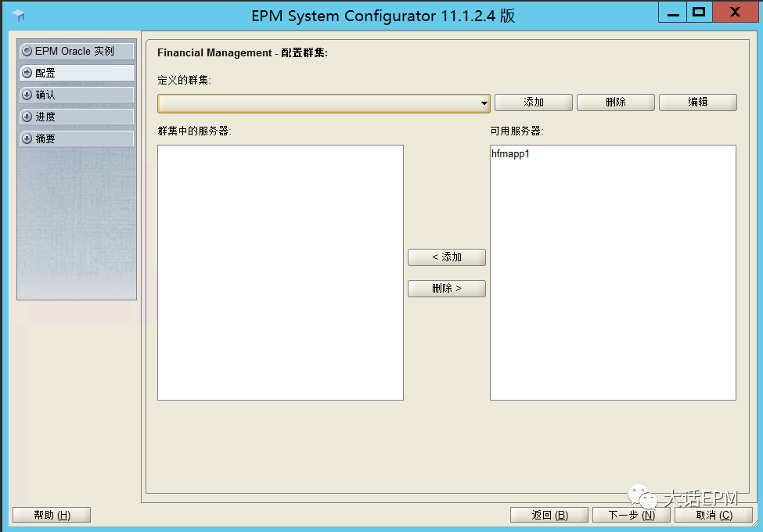Open the 定义的群集 dropdown arrow
Viewport: 763px width, 532px height.
pyautogui.click(x=484, y=103)
